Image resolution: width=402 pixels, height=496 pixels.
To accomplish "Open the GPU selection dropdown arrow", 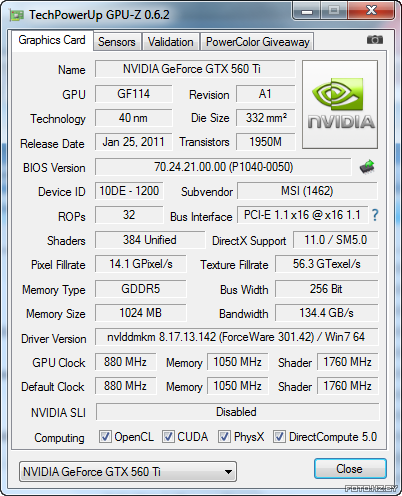I will pos(228,472).
